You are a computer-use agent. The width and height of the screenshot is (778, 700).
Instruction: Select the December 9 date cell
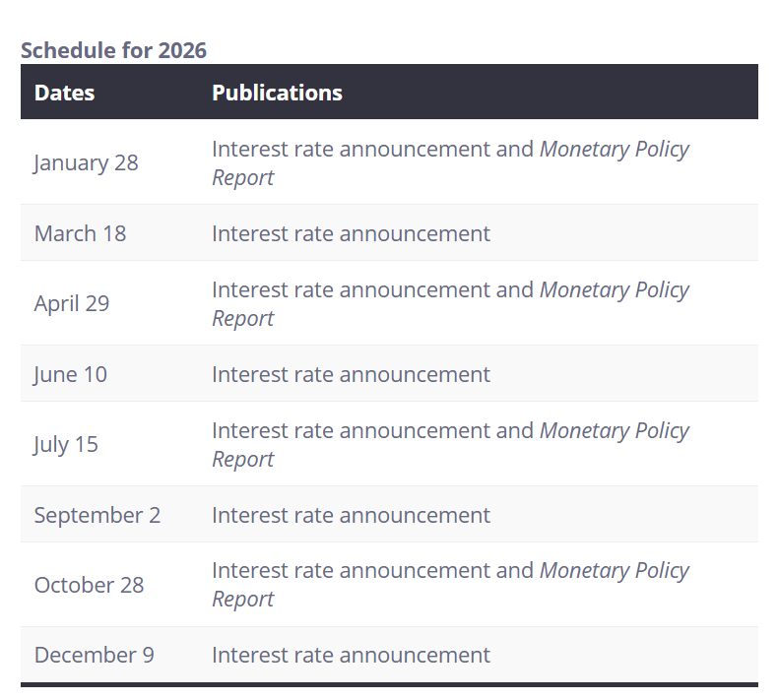95,655
